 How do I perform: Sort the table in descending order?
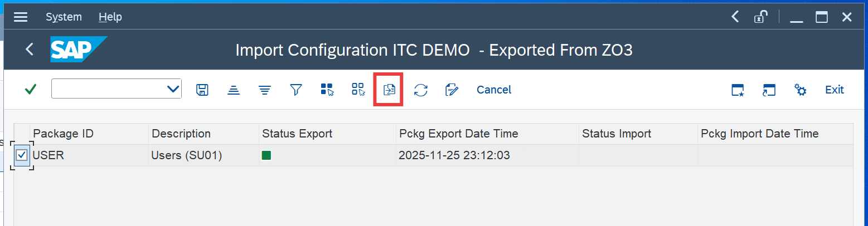click(x=265, y=90)
